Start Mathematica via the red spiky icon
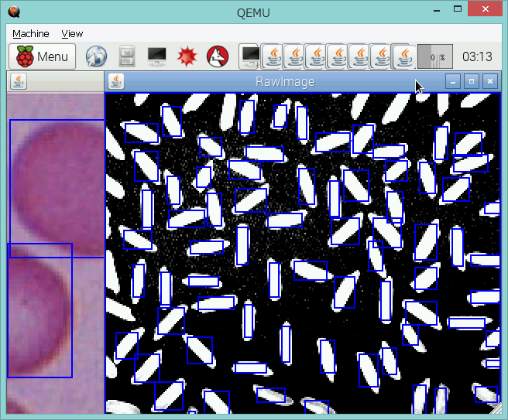This screenshot has width=508, height=420. coord(187,56)
